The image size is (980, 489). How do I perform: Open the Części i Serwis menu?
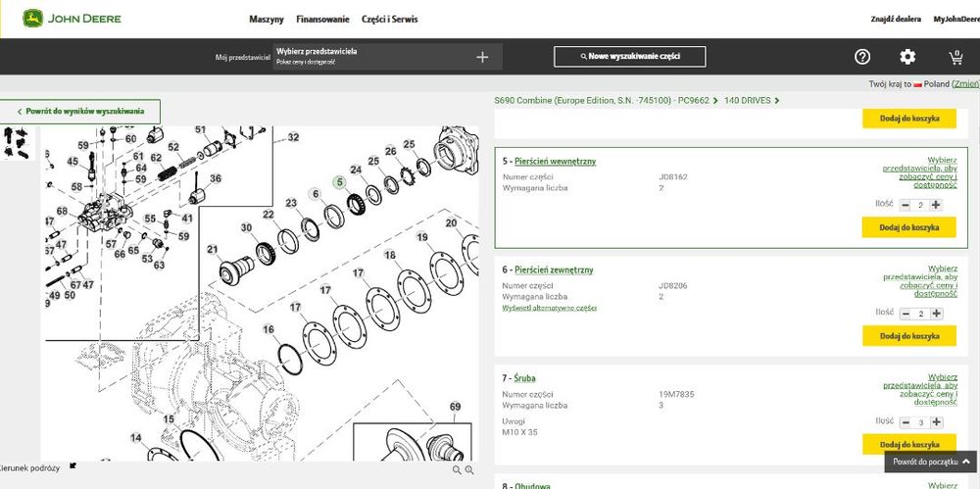[x=389, y=20]
